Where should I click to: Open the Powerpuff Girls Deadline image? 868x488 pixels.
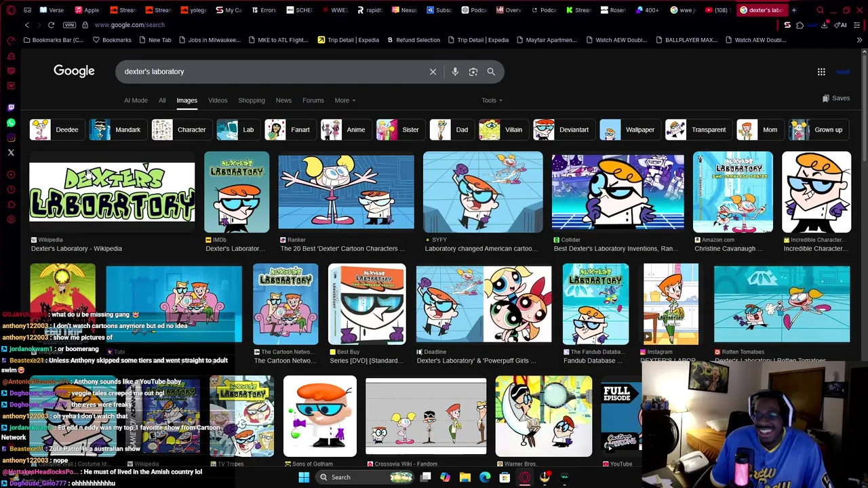pyautogui.click(x=484, y=304)
